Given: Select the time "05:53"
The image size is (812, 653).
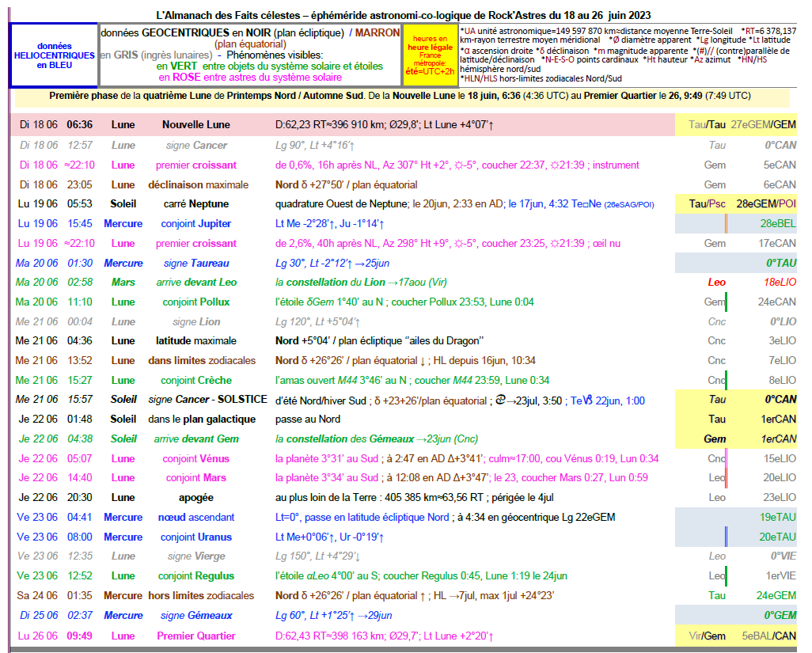Looking at the screenshot, I should pyautogui.click(x=80, y=204).
